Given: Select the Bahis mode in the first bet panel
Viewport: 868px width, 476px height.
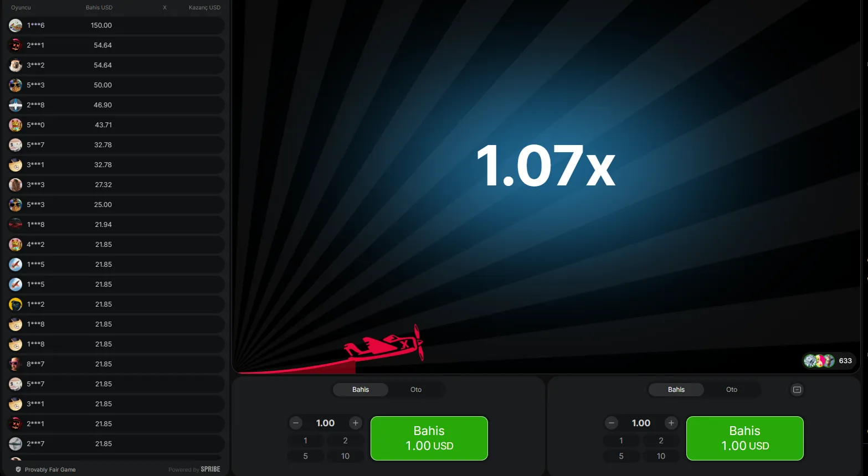Looking at the screenshot, I should click(x=361, y=390).
